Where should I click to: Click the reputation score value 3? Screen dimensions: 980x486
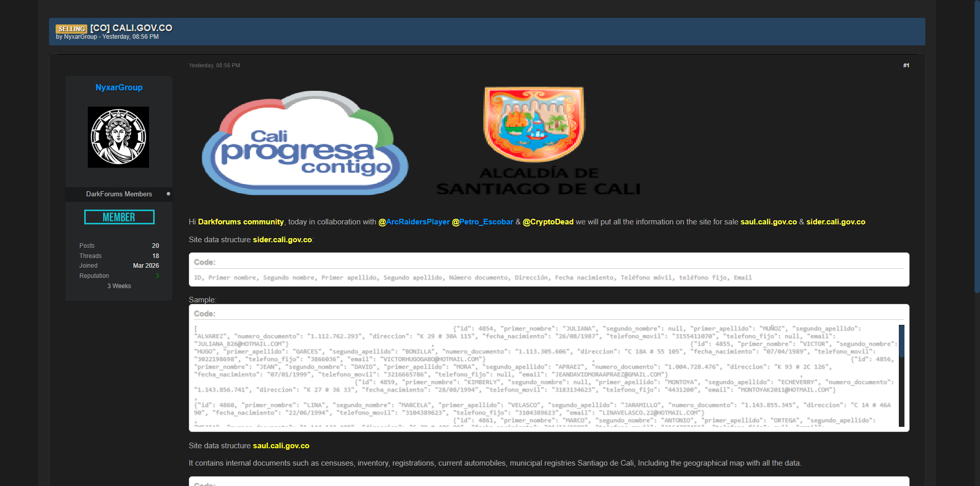pyautogui.click(x=157, y=276)
